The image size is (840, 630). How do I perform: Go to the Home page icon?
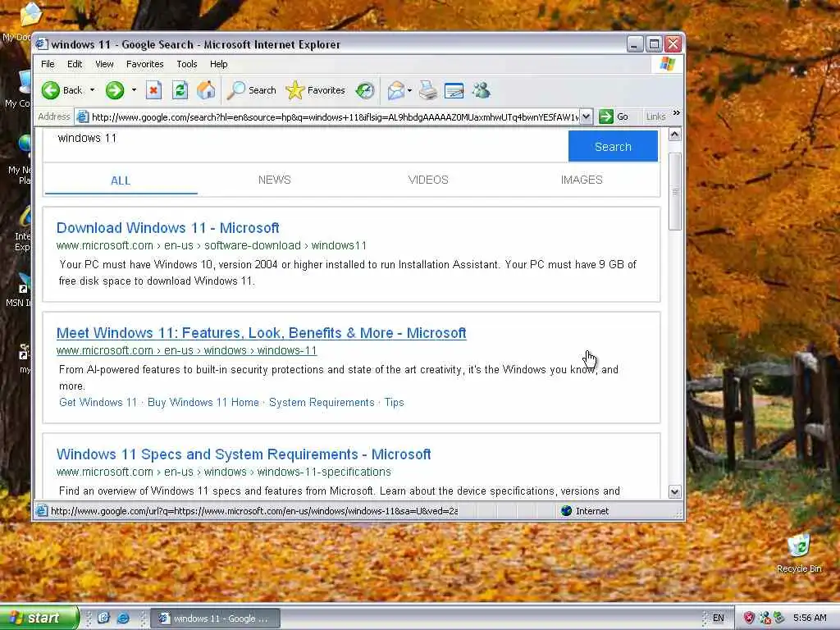(x=206, y=90)
